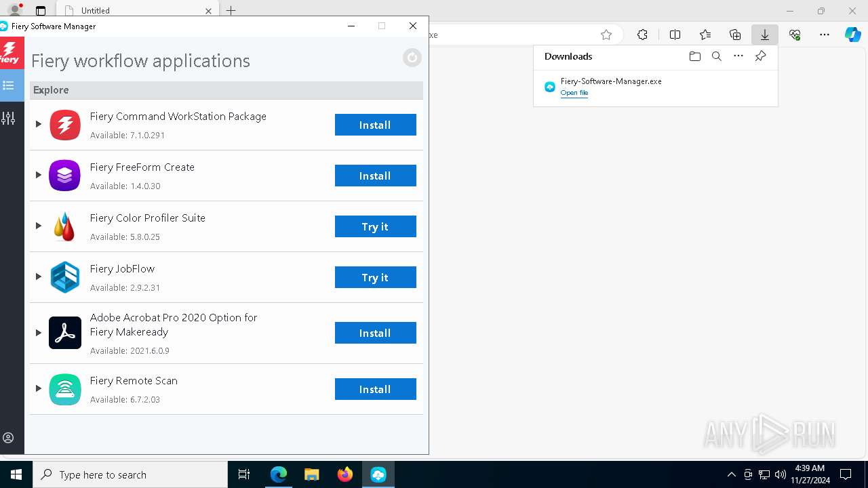The image size is (868, 488).
Task: Click the Fiery Color Profiler Suite icon
Action: coord(65,226)
